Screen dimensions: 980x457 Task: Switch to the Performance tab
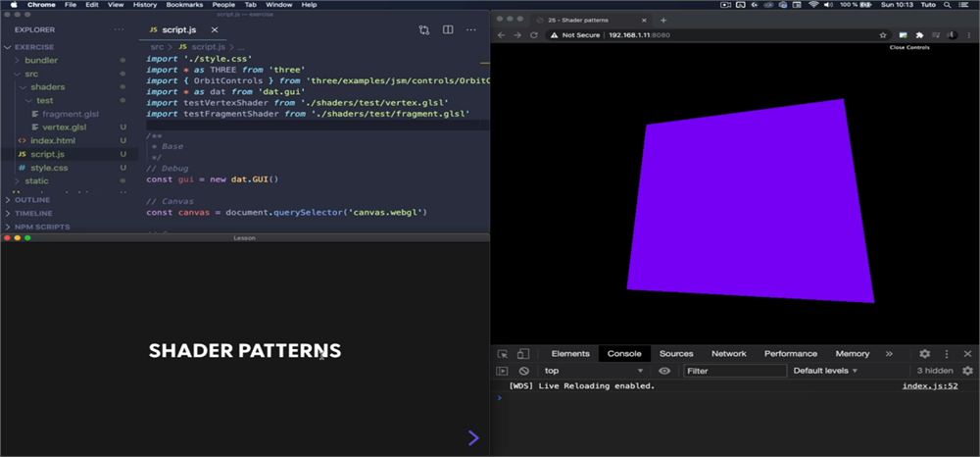point(791,354)
